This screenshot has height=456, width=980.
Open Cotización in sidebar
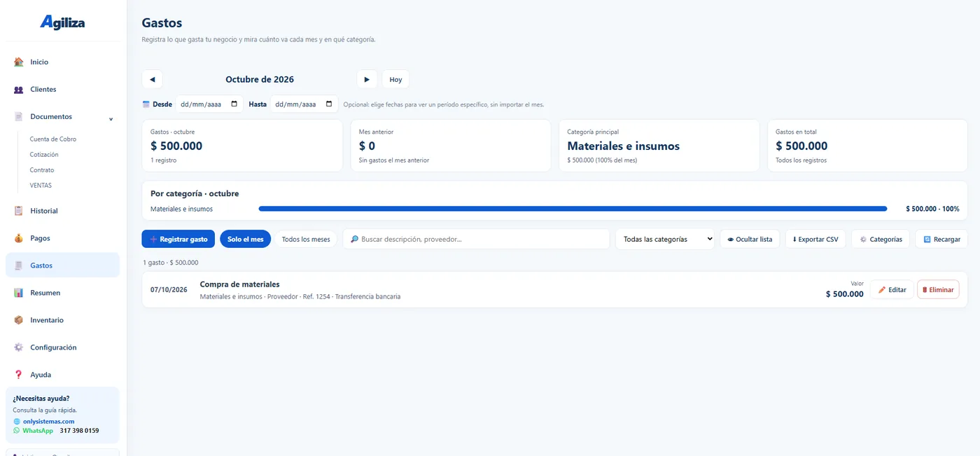pos(44,155)
